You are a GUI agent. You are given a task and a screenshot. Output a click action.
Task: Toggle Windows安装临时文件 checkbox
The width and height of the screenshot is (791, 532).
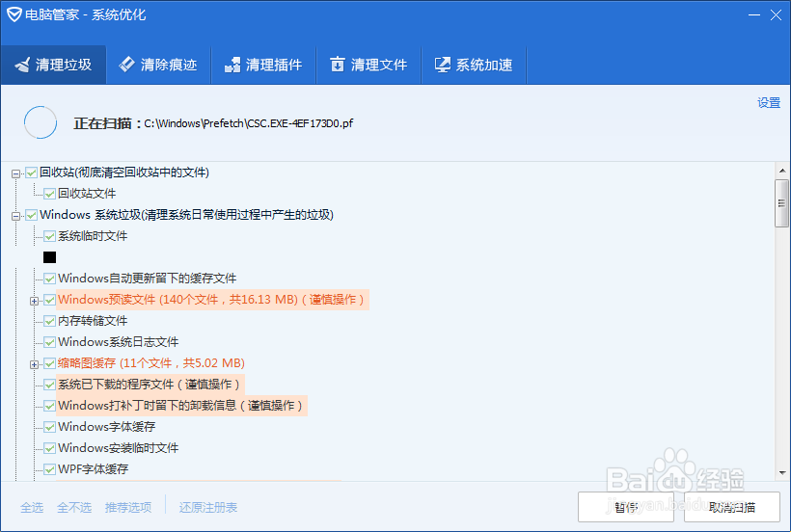pyautogui.click(x=49, y=448)
